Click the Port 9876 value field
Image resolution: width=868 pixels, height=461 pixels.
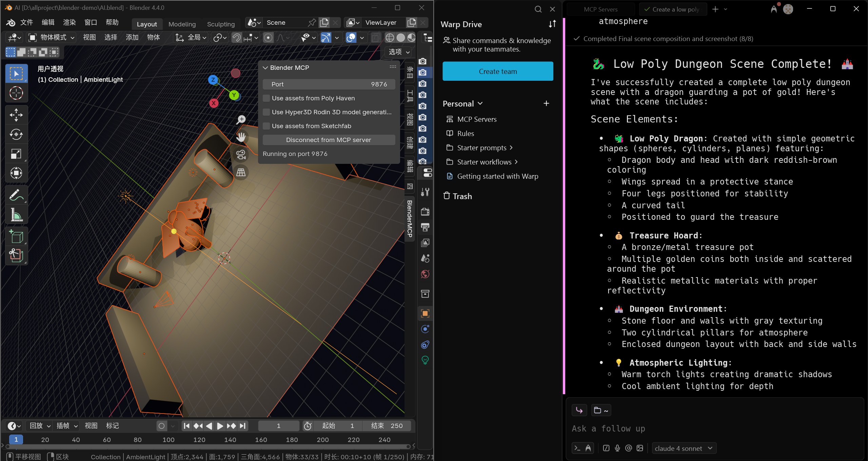(x=329, y=84)
